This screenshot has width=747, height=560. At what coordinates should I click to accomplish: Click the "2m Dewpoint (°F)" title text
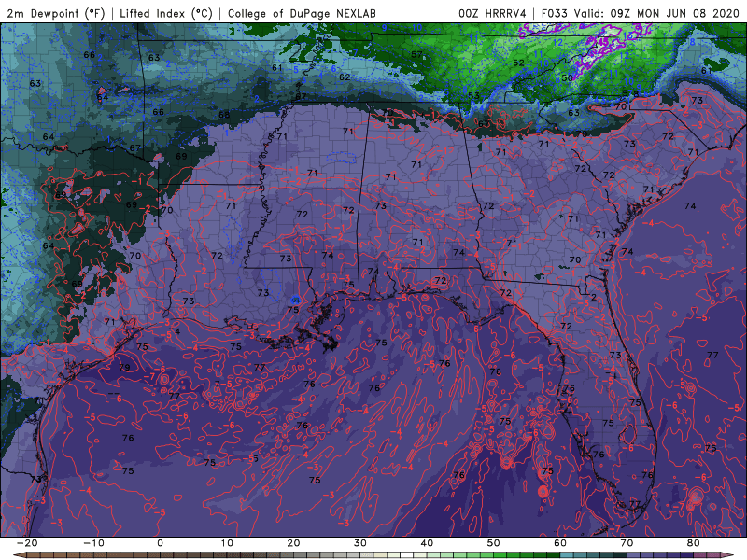[56, 13]
